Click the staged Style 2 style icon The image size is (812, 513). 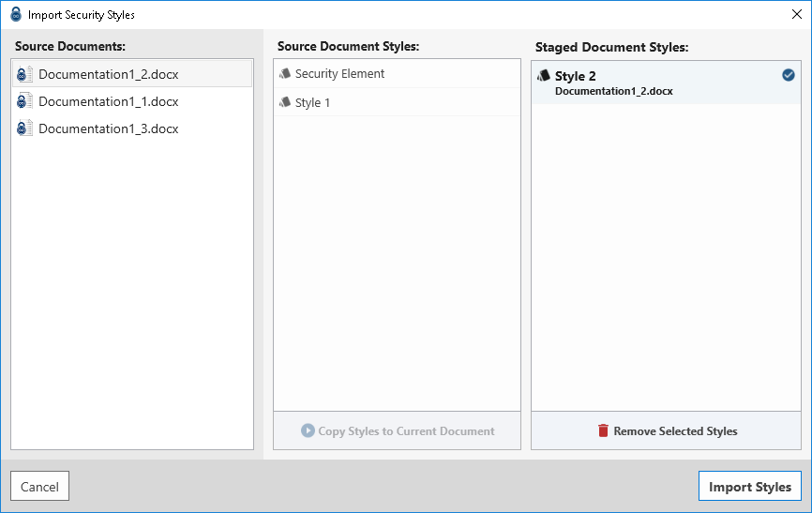(x=543, y=76)
